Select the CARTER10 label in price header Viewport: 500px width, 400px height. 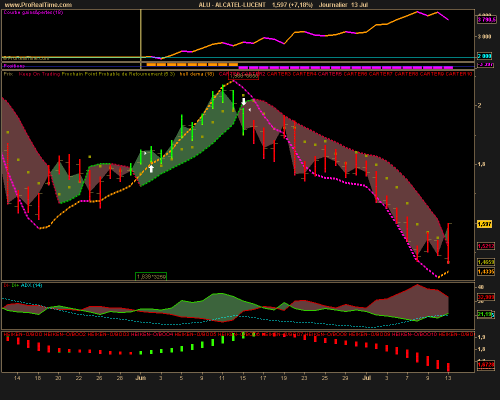click(x=459, y=74)
